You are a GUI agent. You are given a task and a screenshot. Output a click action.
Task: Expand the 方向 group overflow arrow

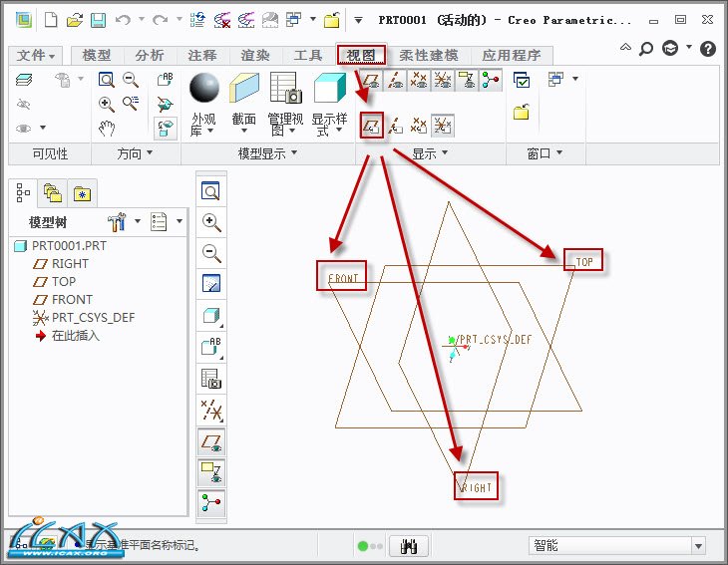click(150, 152)
